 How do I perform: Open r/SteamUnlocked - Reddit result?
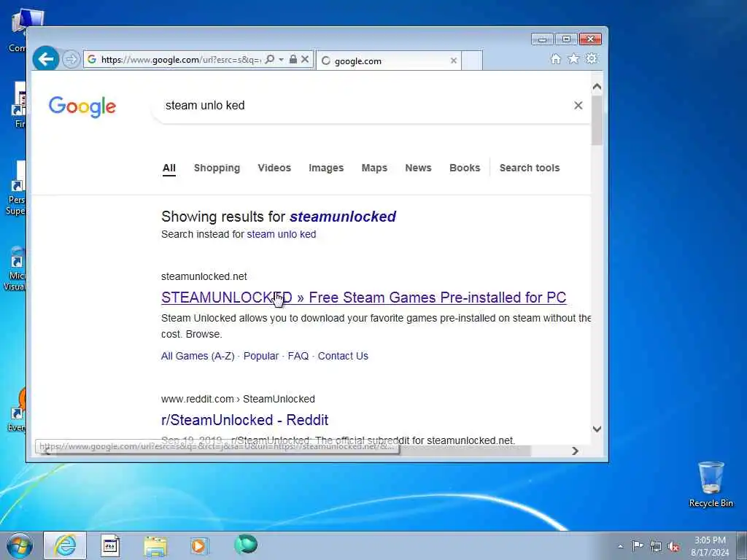point(244,420)
